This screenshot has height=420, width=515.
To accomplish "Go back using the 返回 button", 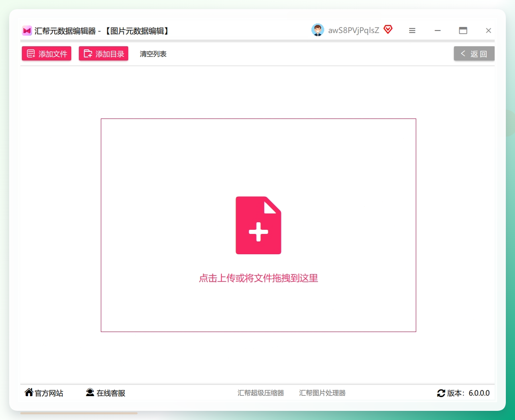I will [x=474, y=53].
